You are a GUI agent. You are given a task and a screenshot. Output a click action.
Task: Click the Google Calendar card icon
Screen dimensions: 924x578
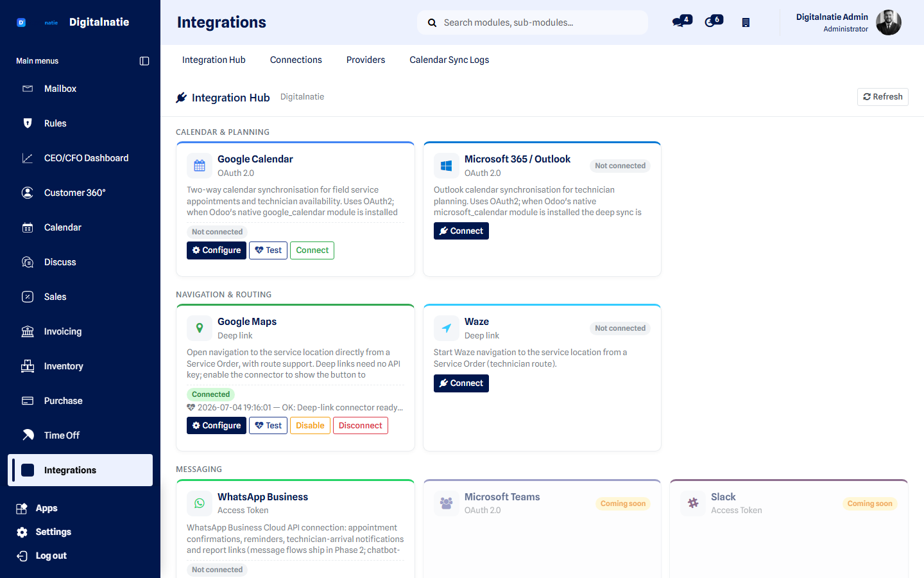pos(200,166)
